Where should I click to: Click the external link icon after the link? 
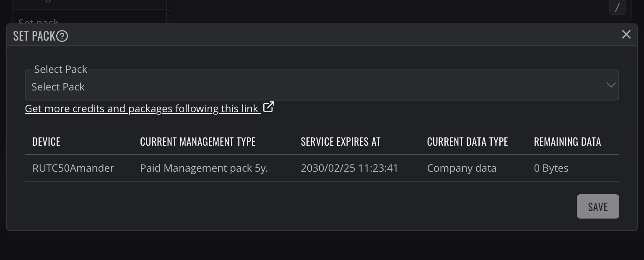click(268, 107)
